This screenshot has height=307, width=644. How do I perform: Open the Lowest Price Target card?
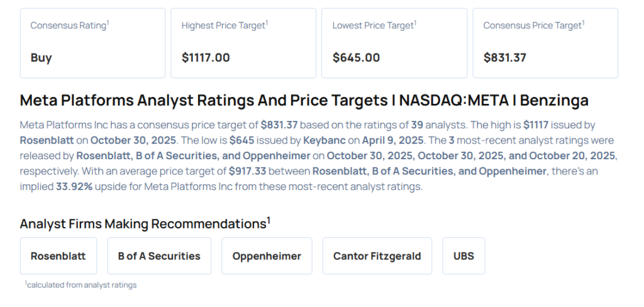[x=394, y=43]
